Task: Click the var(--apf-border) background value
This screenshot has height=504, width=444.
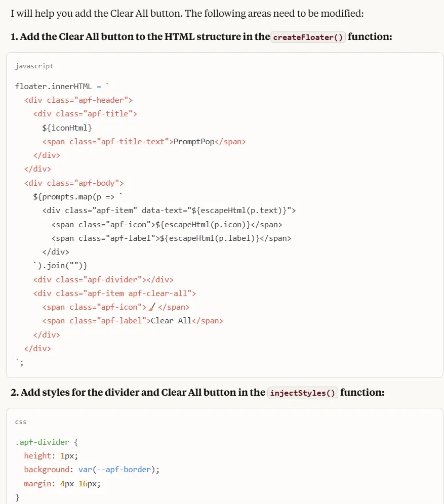Action: pos(118,470)
